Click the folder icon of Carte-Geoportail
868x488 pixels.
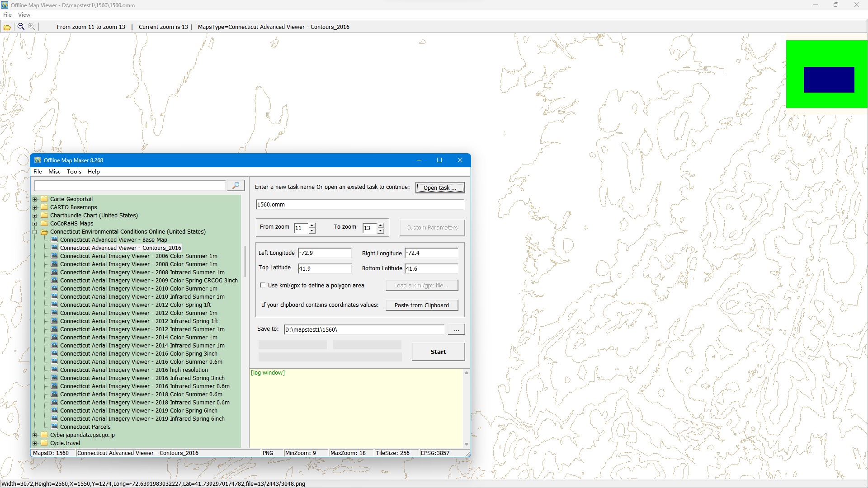(44, 199)
